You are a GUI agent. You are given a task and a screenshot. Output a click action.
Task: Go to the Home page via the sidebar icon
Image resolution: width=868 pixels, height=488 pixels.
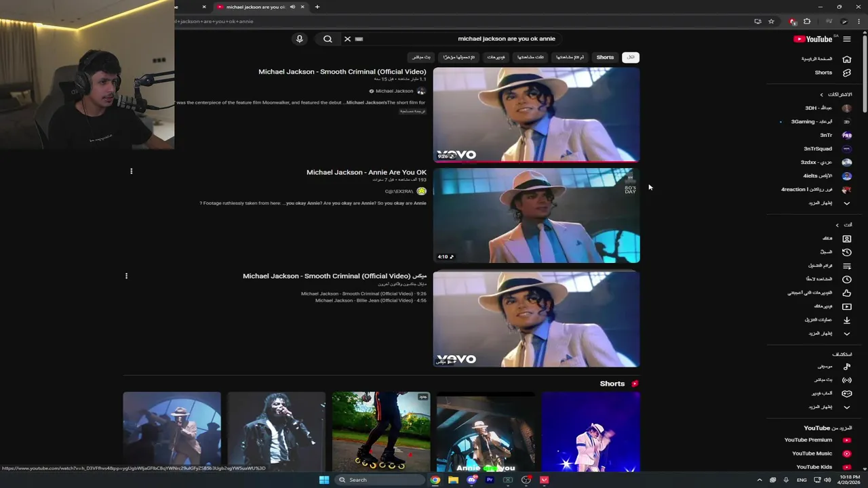coord(846,59)
